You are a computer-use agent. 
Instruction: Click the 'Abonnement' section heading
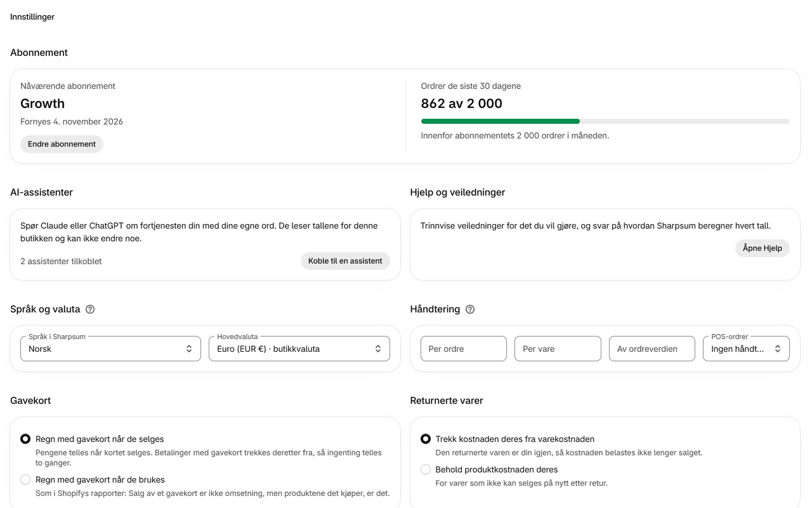pyautogui.click(x=39, y=53)
